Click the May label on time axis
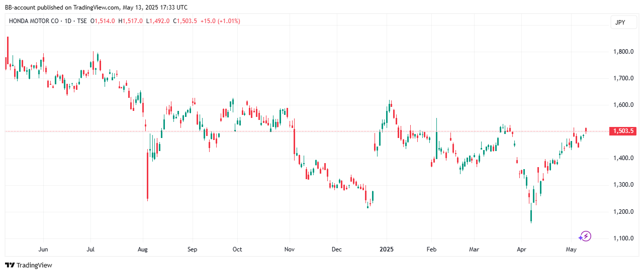 [571, 249]
